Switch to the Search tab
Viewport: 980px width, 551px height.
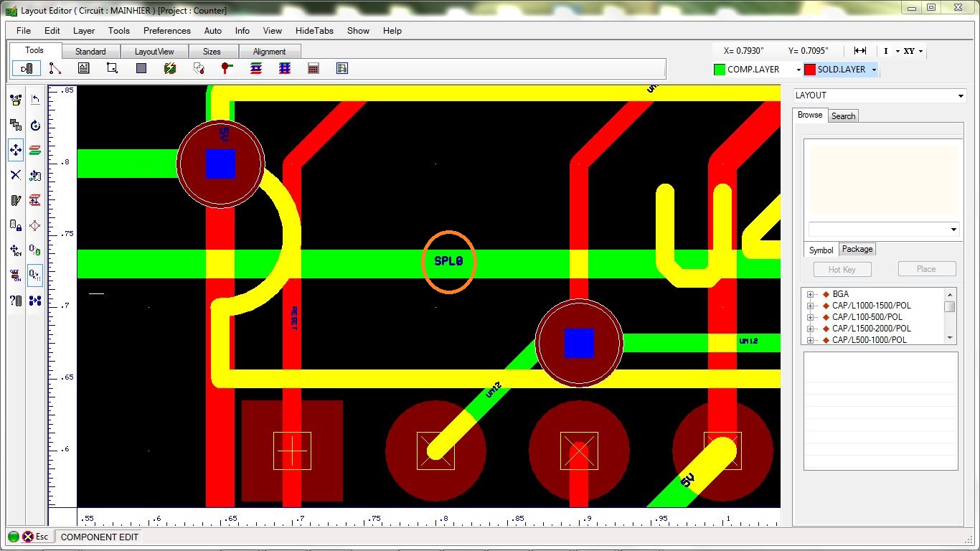(x=843, y=116)
